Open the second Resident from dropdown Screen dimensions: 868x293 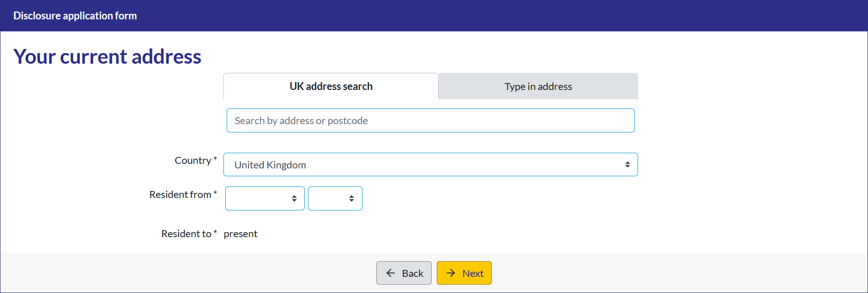335,198
